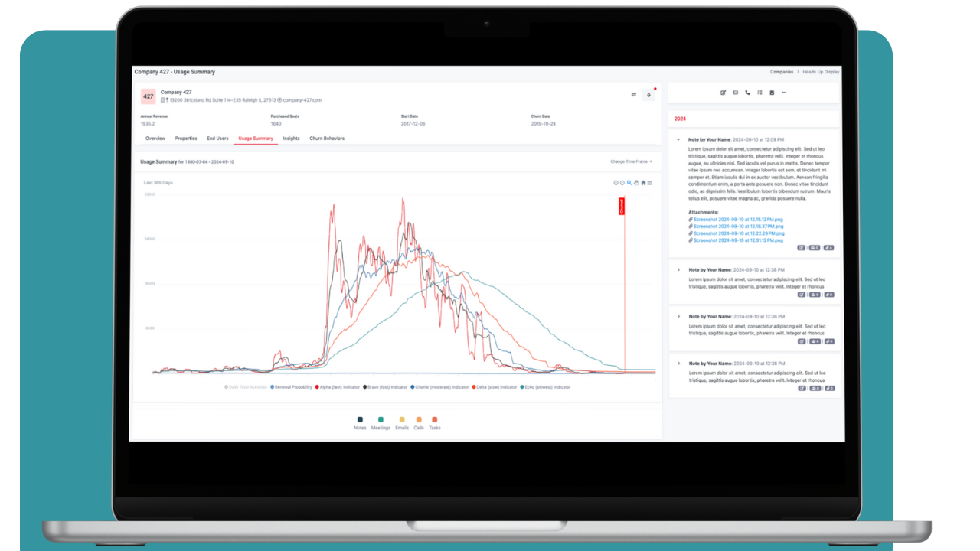Toggle Bravo (fast) Indicator series
980x551 pixels.
(385, 387)
